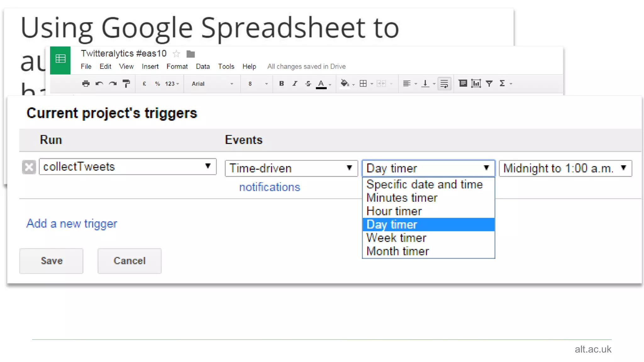644x362 pixels.
Task: Click the sigma functions icon
Action: (x=502, y=84)
